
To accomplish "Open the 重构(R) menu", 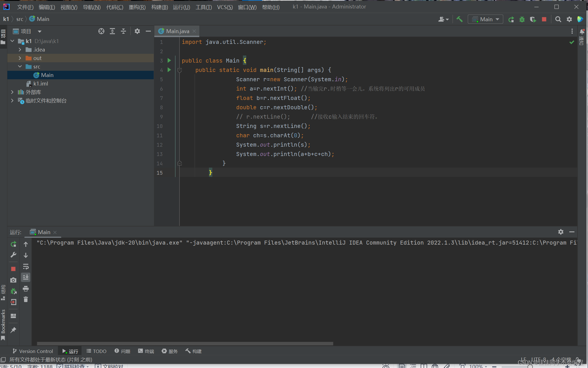I will point(137,7).
